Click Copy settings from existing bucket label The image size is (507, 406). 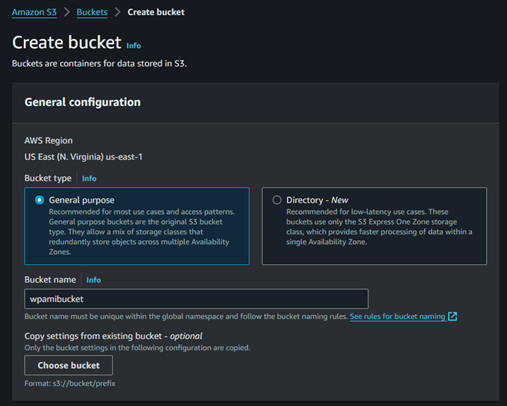pos(113,336)
